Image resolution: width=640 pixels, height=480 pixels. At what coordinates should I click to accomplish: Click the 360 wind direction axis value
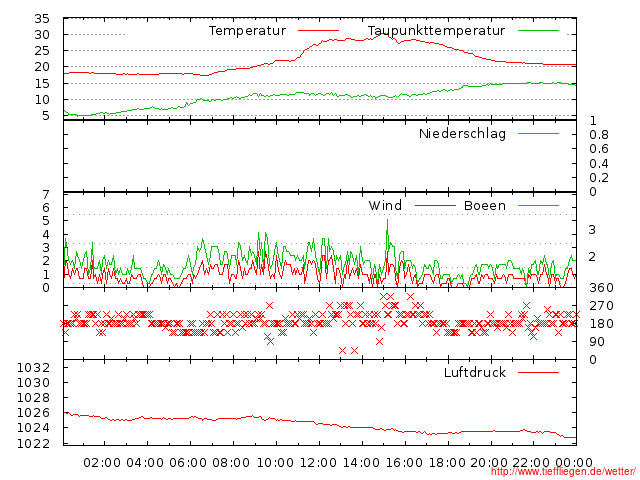pos(601,288)
